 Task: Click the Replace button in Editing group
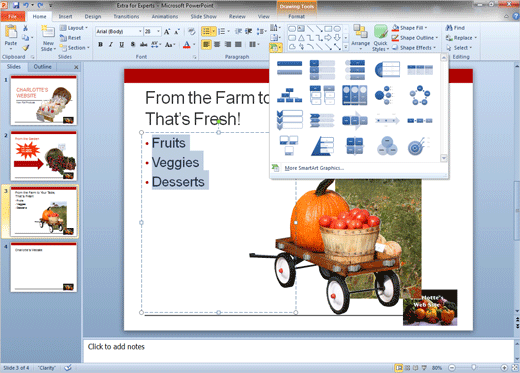461,38
